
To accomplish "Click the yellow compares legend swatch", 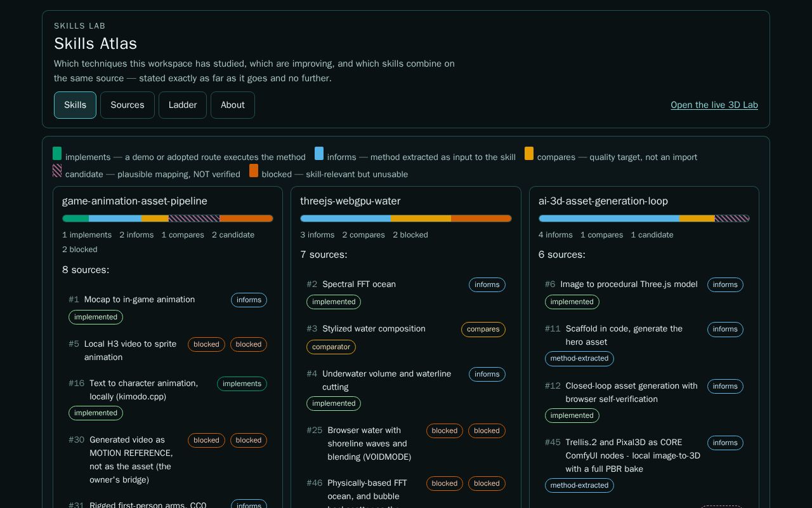I will tap(529, 153).
